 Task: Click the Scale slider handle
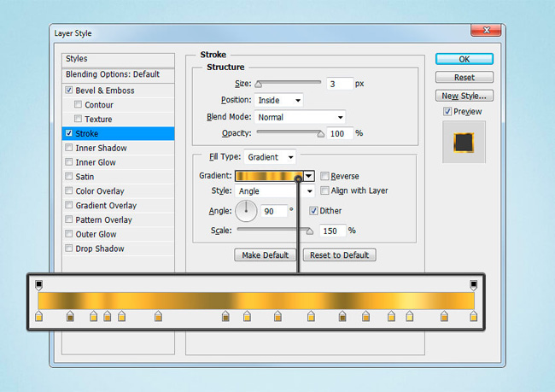pyautogui.click(x=310, y=231)
